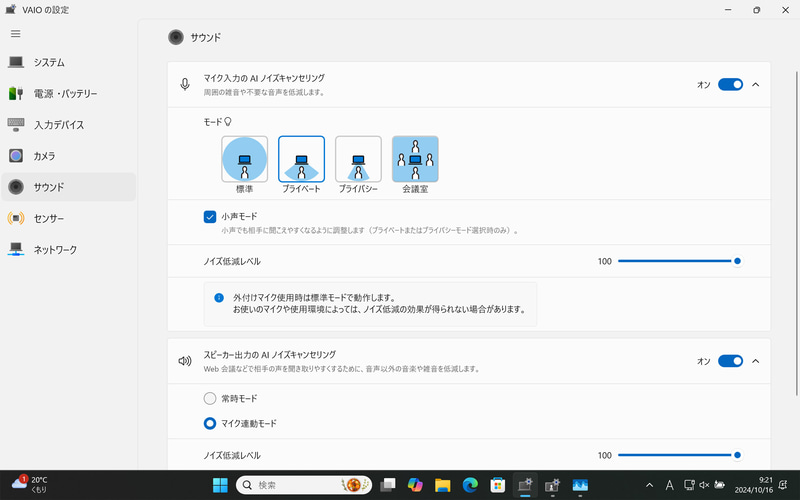Click the camera lens icon beside カメラ

coord(16,156)
